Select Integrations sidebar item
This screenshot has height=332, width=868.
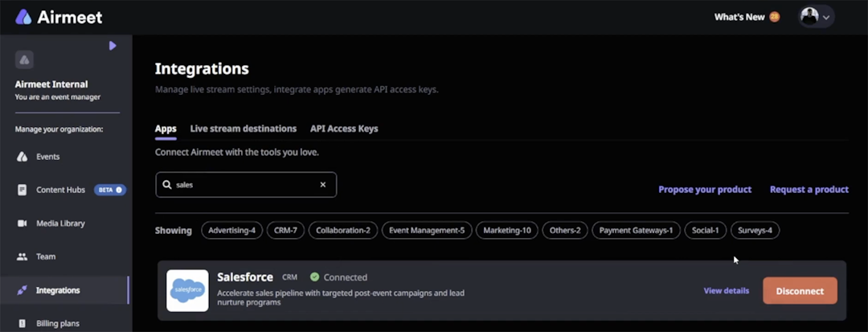point(66,290)
